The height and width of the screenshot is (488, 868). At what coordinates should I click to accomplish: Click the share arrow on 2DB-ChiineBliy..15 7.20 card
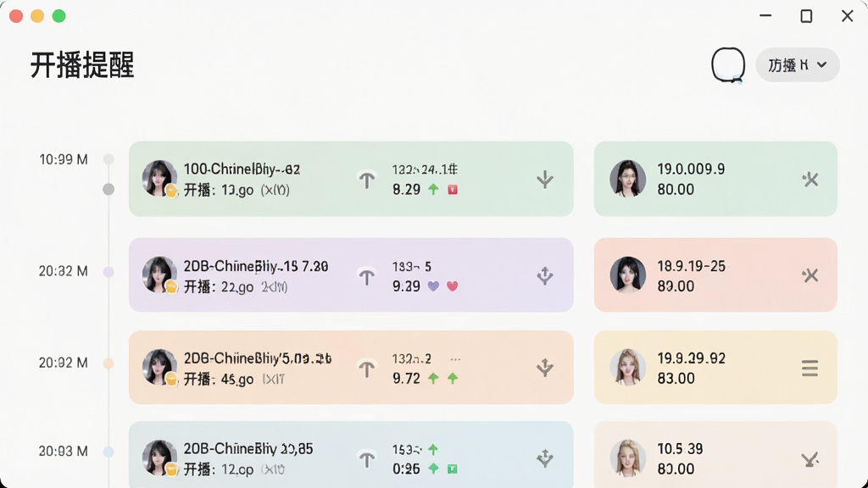(x=545, y=275)
